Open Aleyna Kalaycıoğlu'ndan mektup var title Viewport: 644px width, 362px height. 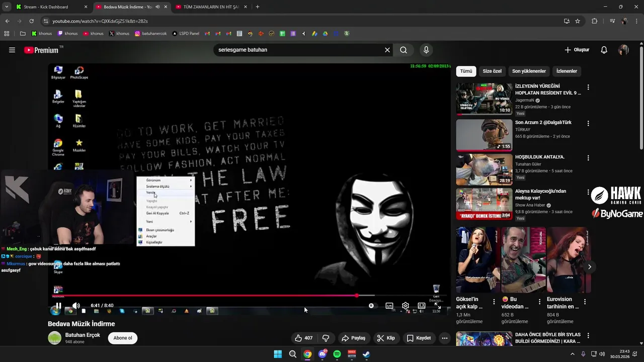coord(540,195)
